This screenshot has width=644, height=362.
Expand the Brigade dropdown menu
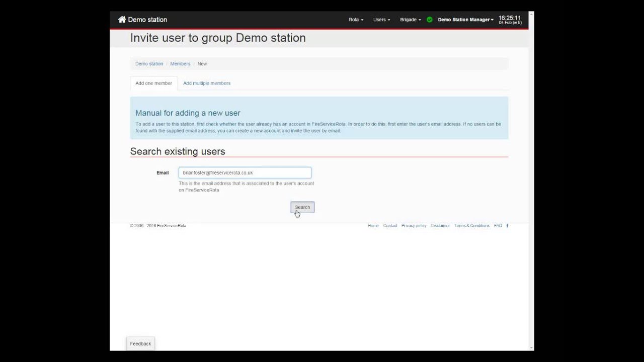(x=411, y=20)
